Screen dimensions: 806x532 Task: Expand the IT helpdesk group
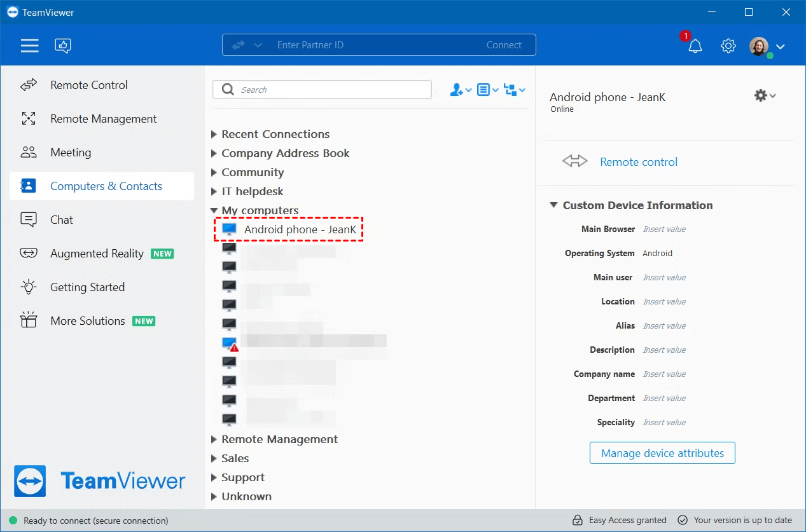[x=214, y=191]
